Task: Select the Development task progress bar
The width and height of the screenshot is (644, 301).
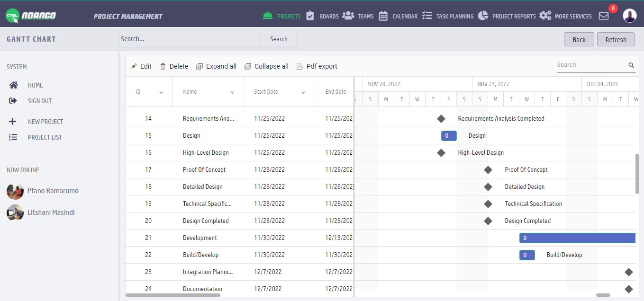Action: [x=577, y=238]
